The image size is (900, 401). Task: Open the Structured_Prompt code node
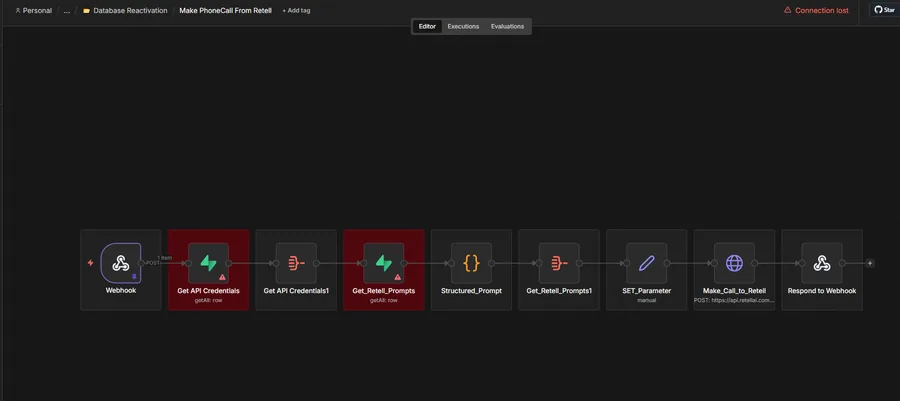click(471, 263)
